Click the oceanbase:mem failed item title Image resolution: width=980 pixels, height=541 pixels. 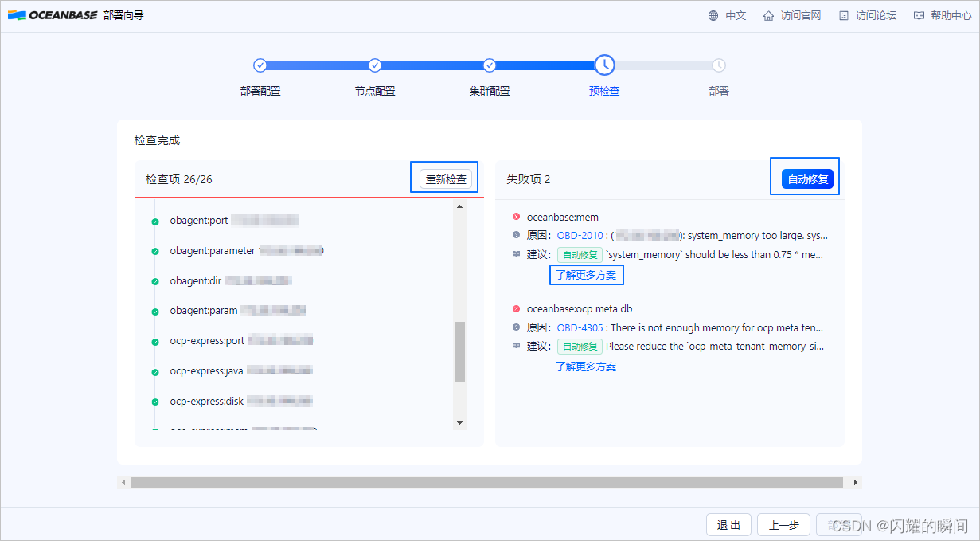563,217
